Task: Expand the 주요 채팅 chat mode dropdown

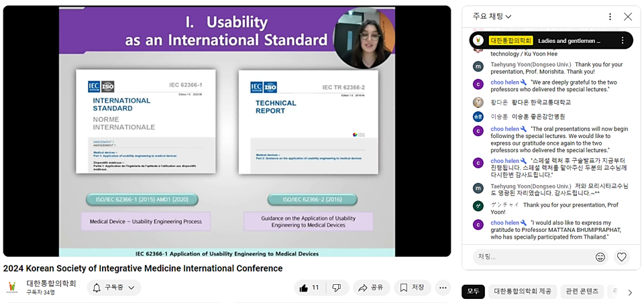Action: pos(492,16)
